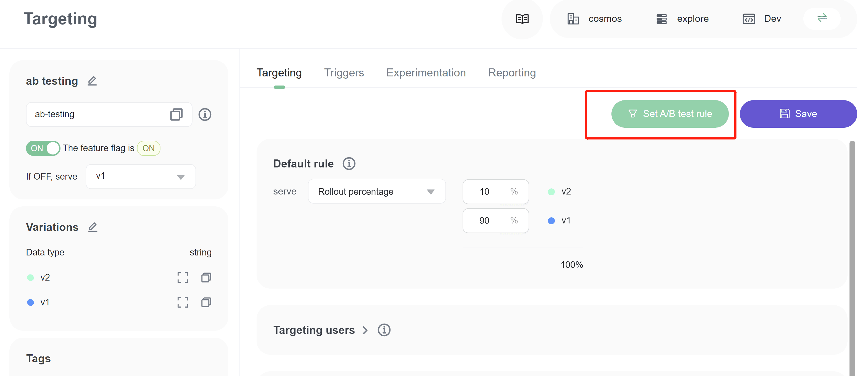Switch to the Triggers tab
Viewport: 868px width, 376px height.
pyautogui.click(x=344, y=73)
